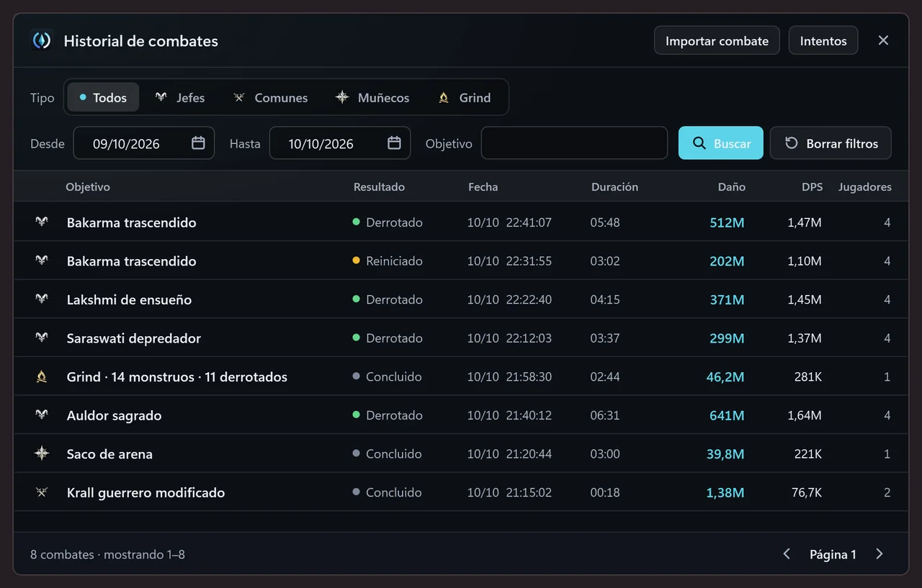Switch to the Comunes filter

(270, 97)
